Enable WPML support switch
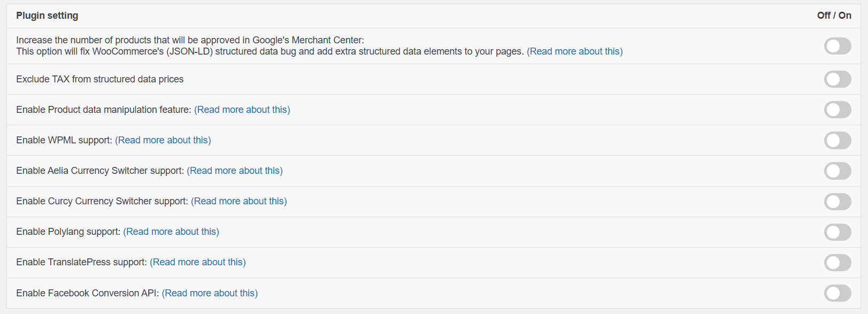The image size is (868, 314). click(838, 140)
